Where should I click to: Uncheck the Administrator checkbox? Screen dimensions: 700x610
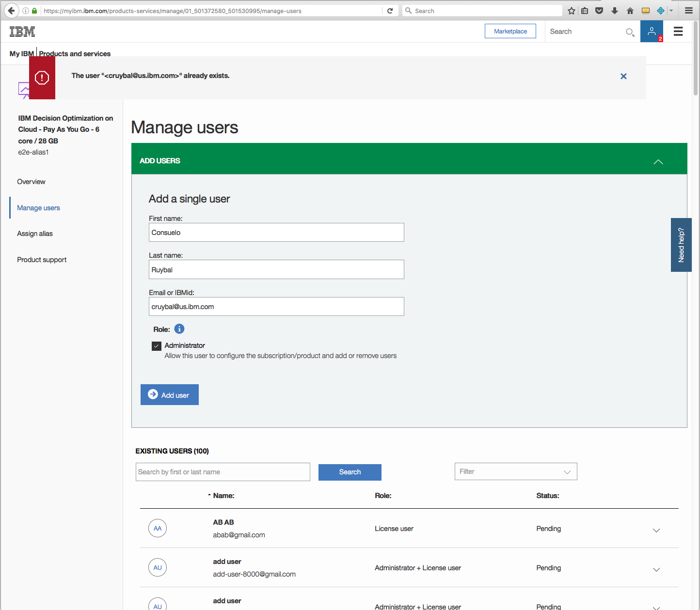click(x=157, y=346)
